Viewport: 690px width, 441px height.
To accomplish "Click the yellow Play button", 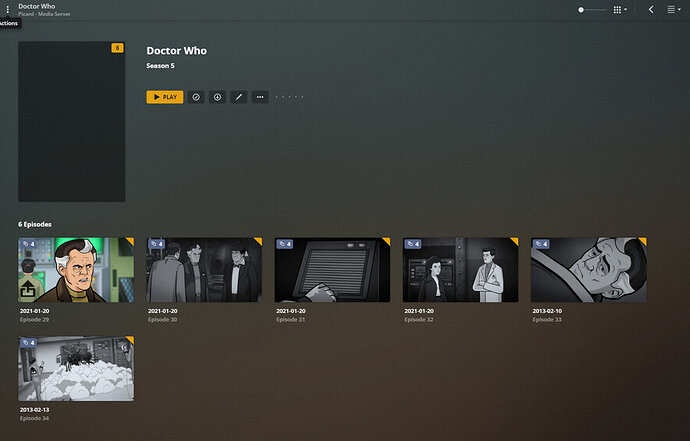I will pyautogui.click(x=165, y=97).
